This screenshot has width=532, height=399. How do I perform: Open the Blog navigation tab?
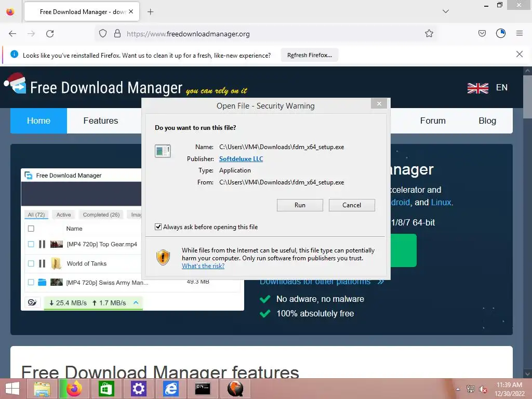(x=487, y=121)
